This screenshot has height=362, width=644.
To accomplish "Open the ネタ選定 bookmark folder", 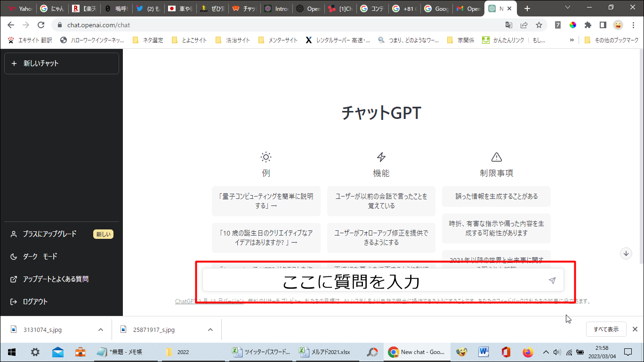I will tap(148, 40).
